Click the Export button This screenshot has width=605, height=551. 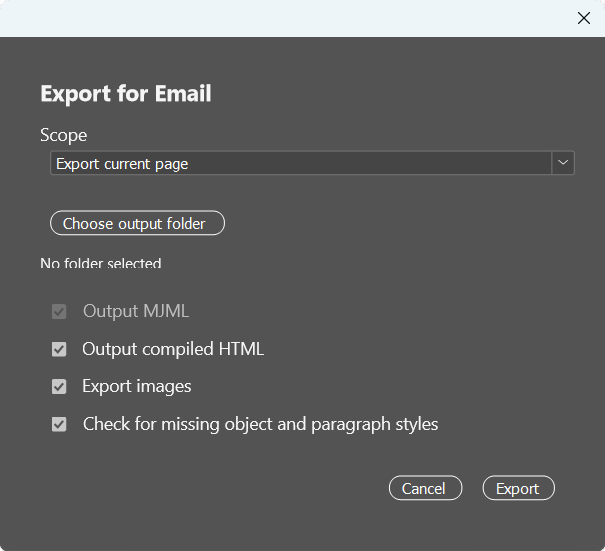click(518, 488)
